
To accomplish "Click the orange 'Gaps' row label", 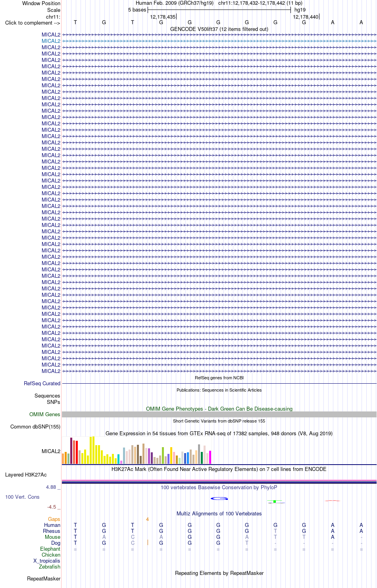I will point(54,519).
